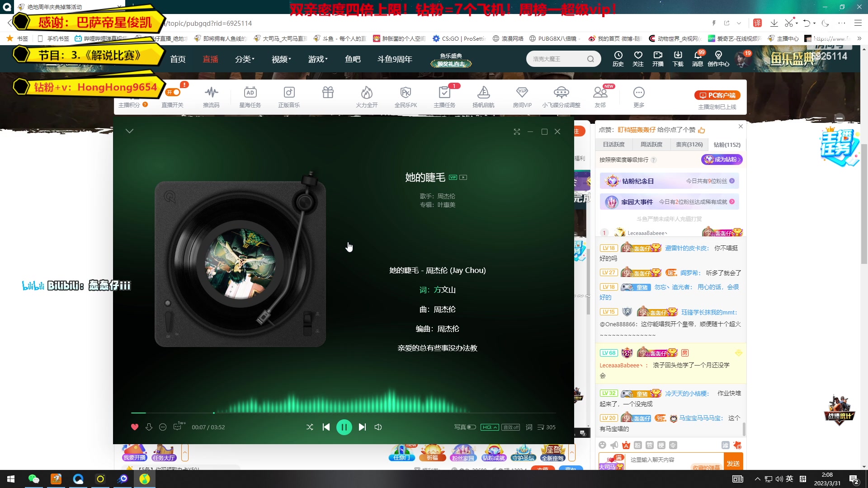This screenshot has height=488, width=868.
Task: Download the current song
Action: (x=149, y=427)
